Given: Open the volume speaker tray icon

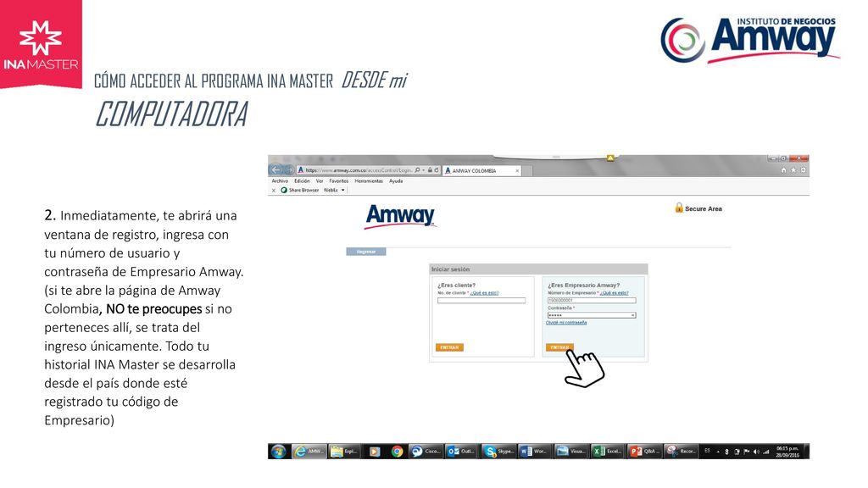Looking at the screenshot, I should coord(756,452).
